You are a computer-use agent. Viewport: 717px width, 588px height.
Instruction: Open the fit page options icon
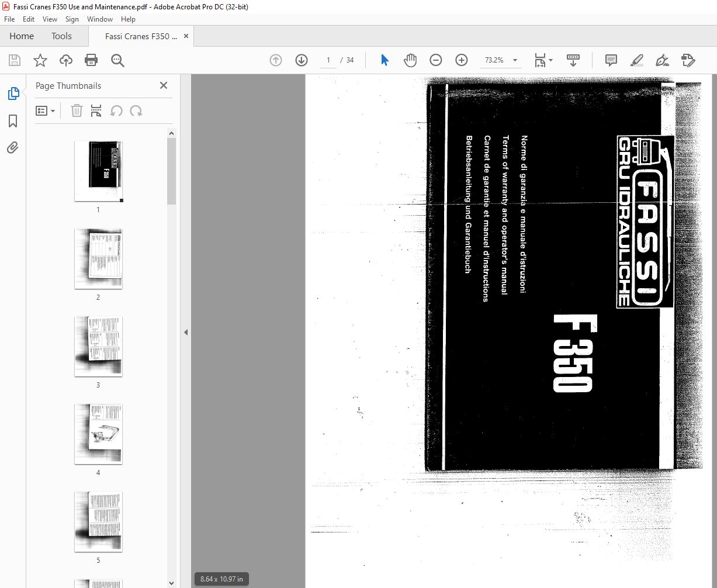pyautogui.click(x=543, y=60)
